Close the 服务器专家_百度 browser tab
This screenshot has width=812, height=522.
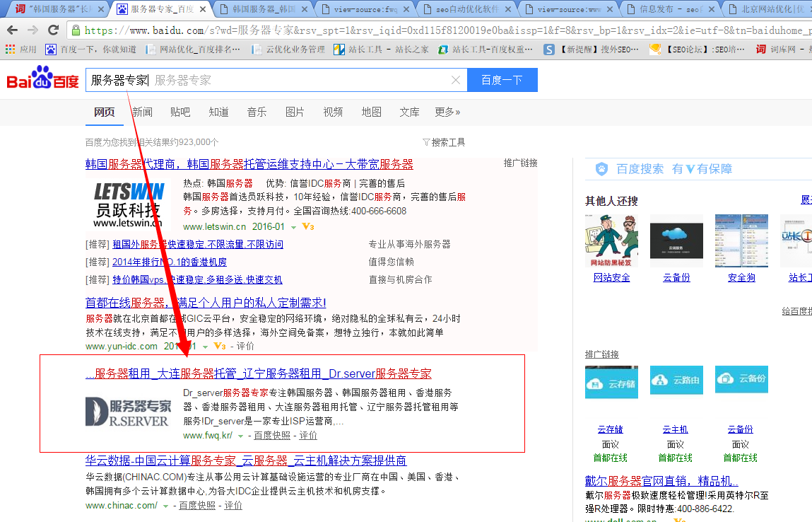coord(203,9)
